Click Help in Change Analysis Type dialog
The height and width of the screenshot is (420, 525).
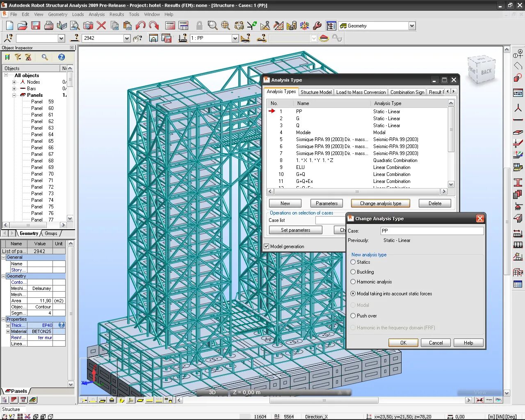tap(468, 343)
